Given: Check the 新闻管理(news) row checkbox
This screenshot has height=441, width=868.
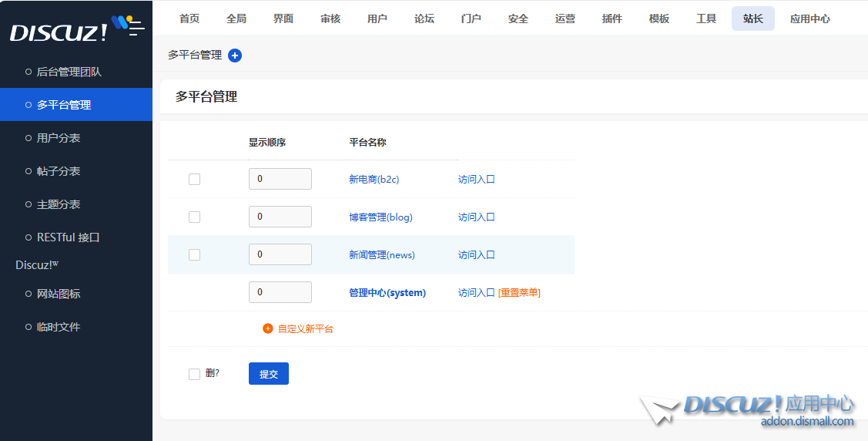Looking at the screenshot, I should click(x=194, y=254).
